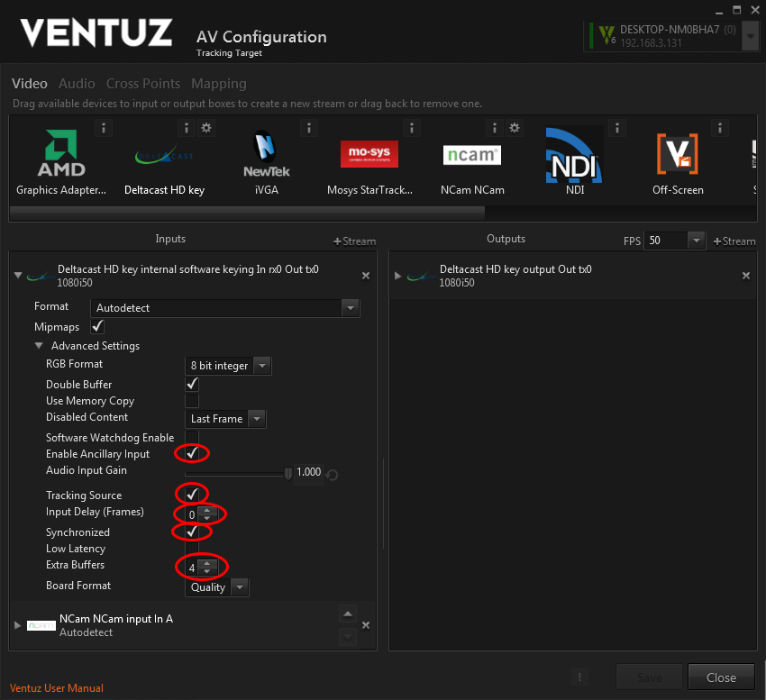766x700 pixels.
Task: Switch to the Audio tab
Action: (x=77, y=84)
